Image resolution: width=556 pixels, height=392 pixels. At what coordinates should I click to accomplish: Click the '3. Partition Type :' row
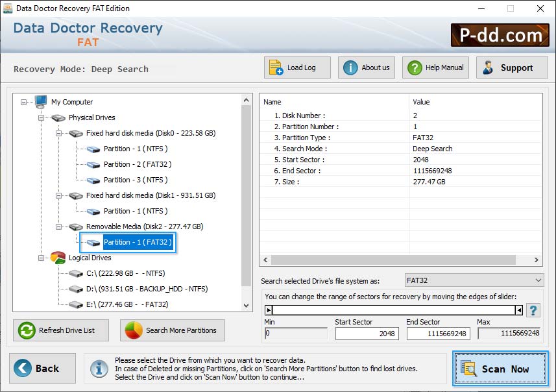coord(401,138)
